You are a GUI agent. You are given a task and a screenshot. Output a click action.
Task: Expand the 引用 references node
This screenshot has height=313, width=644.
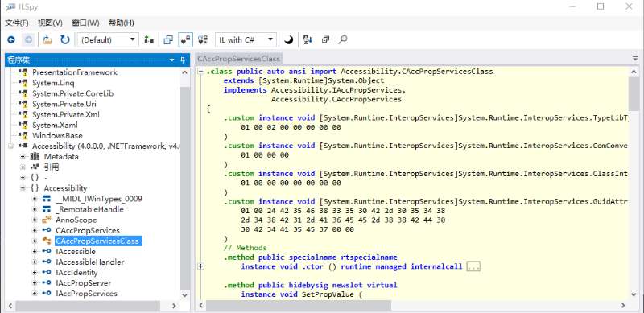tap(23, 167)
